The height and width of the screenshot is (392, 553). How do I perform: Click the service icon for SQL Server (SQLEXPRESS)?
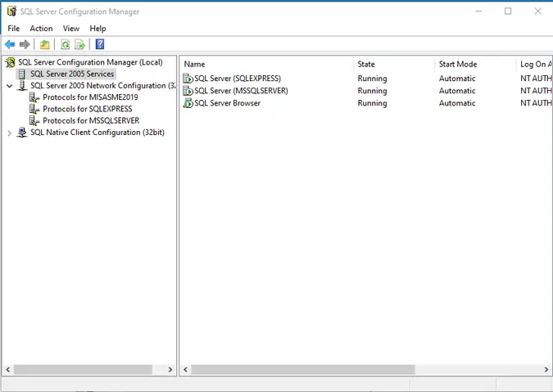tap(188, 79)
